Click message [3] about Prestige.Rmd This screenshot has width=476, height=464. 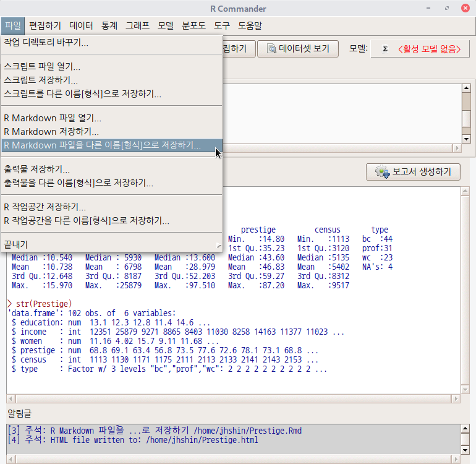point(155,431)
